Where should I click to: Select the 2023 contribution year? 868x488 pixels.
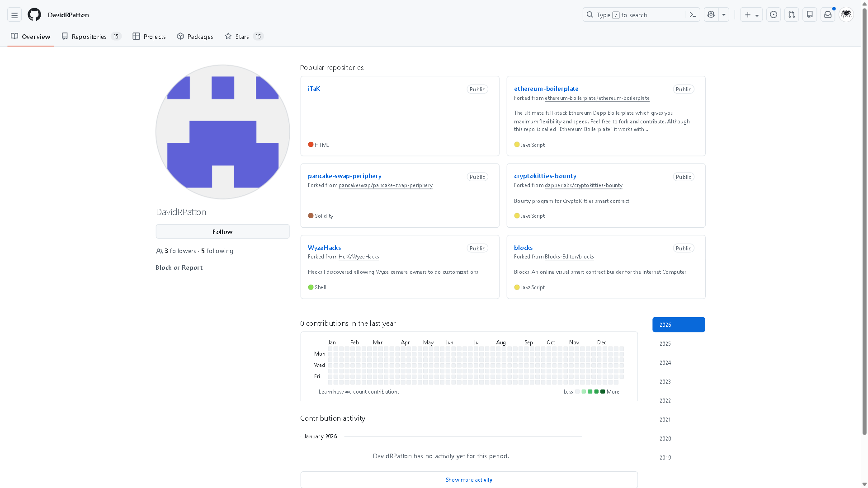click(x=665, y=382)
